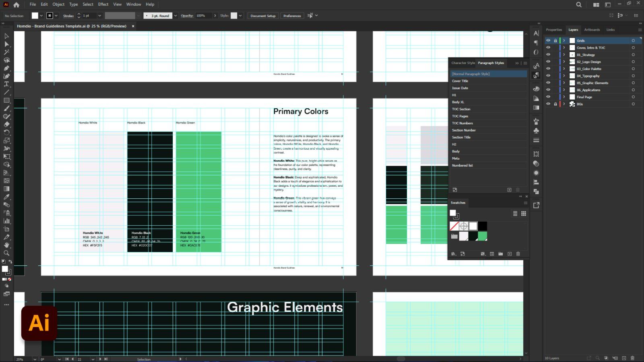Image resolution: width=644 pixels, height=362 pixels.
Task: Hide the Grids layer
Action: 548,41
